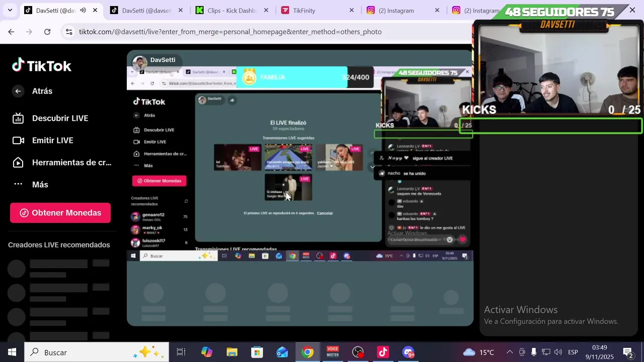Click the Meet Now tray icon
This screenshot has height=362, width=644.
click(522, 352)
